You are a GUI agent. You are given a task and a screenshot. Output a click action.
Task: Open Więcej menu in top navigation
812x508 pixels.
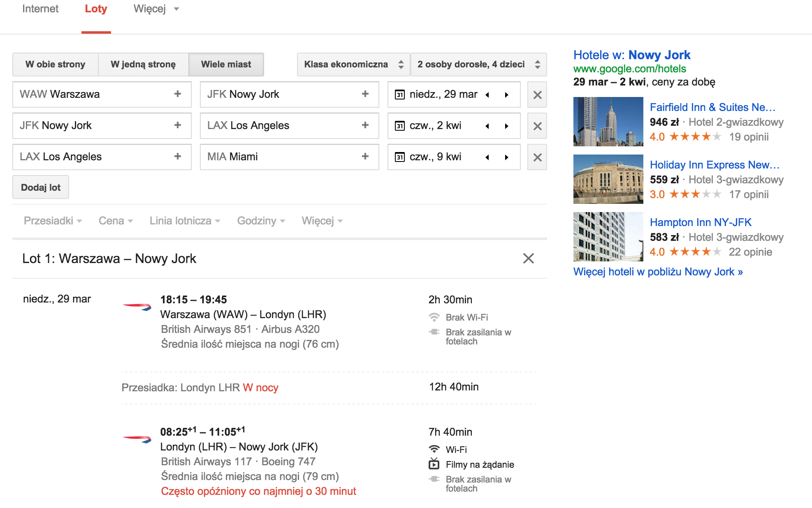156,9
